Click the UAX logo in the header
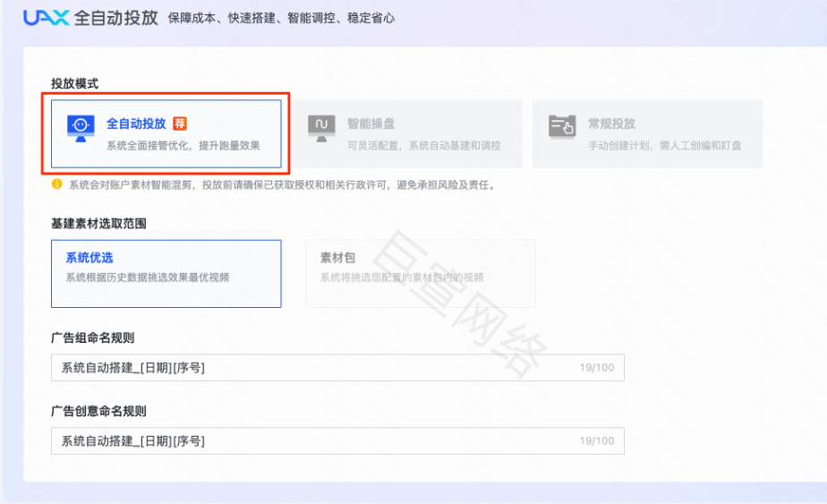Screen dimensions: 827x504 pyautogui.click(x=45, y=18)
